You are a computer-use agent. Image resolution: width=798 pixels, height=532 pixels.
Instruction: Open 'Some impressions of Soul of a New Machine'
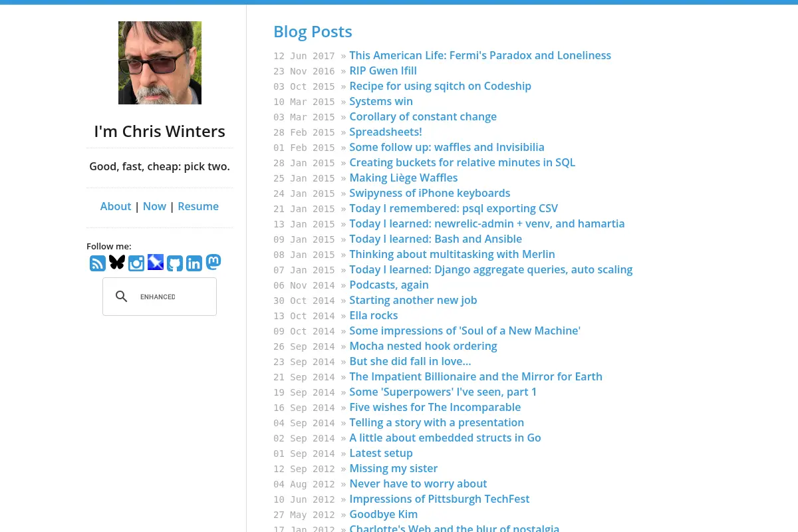(x=465, y=331)
